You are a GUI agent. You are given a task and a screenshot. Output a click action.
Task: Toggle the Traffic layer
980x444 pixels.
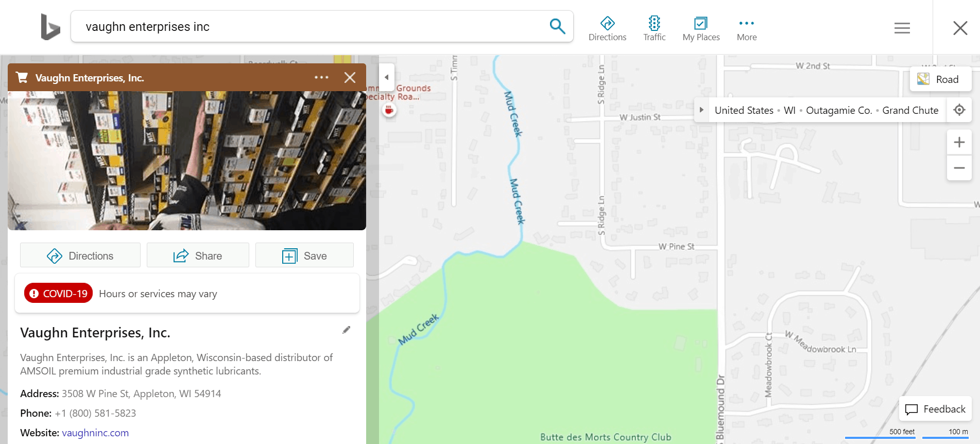point(654,29)
